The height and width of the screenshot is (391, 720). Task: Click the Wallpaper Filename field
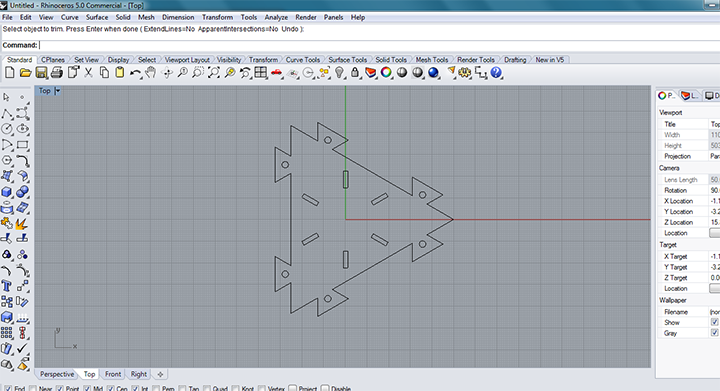click(x=714, y=312)
